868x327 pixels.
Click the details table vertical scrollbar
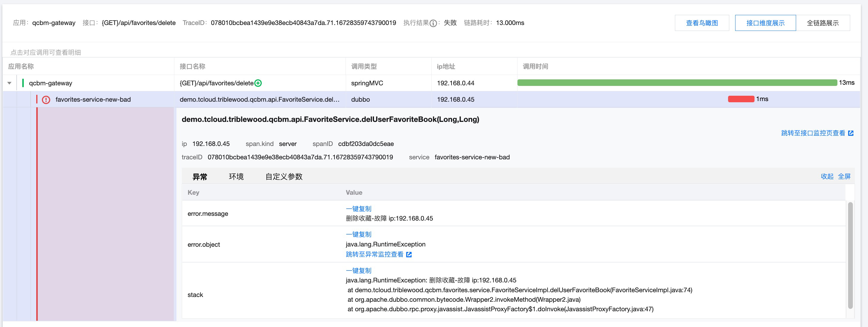pyautogui.click(x=850, y=255)
